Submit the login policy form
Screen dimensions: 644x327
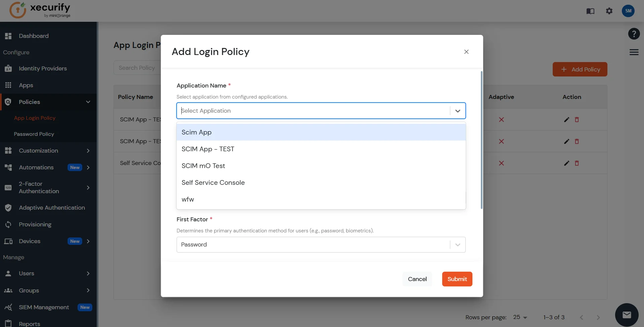tap(457, 279)
